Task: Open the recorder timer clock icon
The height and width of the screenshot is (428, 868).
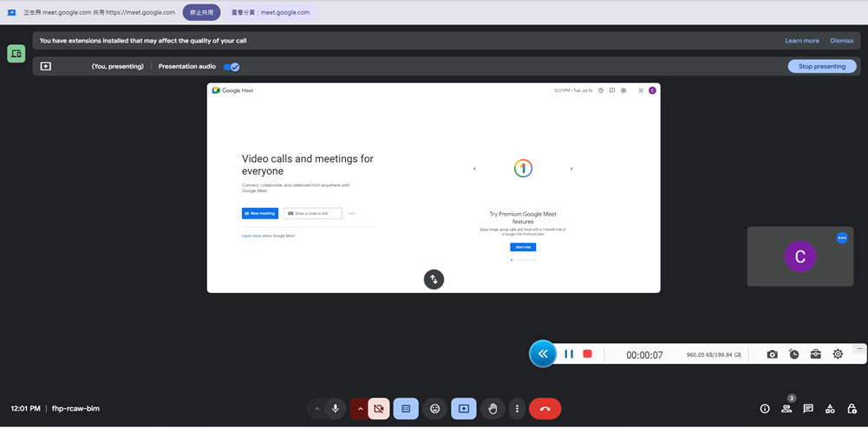Action: pyautogui.click(x=793, y=354)
